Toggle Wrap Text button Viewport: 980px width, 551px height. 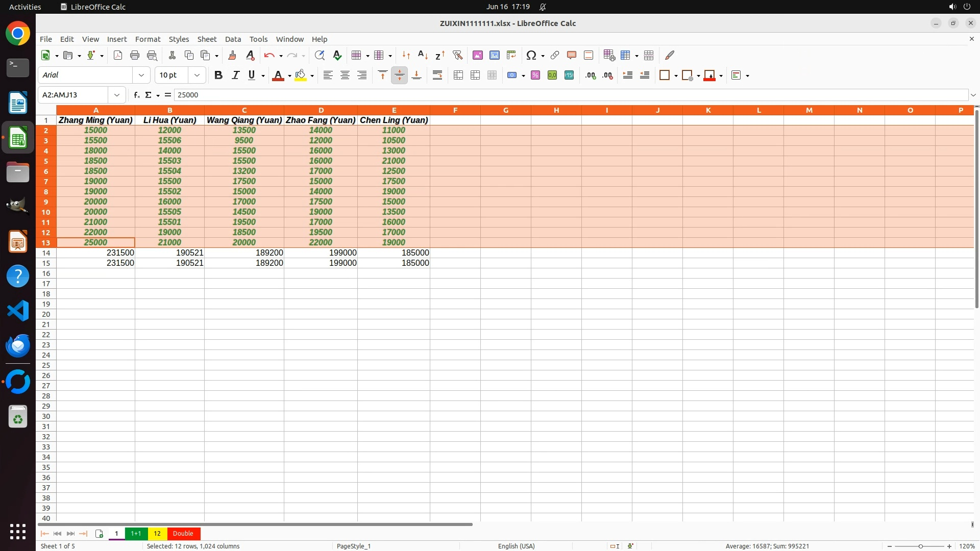[x=437, y=76]
